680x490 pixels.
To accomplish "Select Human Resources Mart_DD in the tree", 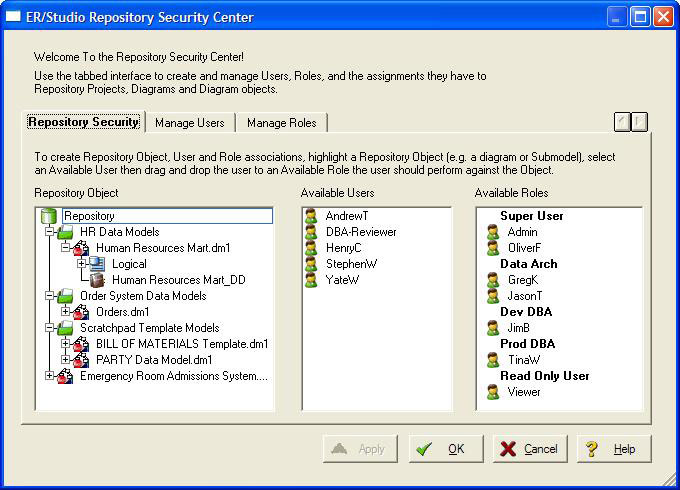I will click(x=179, y=280).
